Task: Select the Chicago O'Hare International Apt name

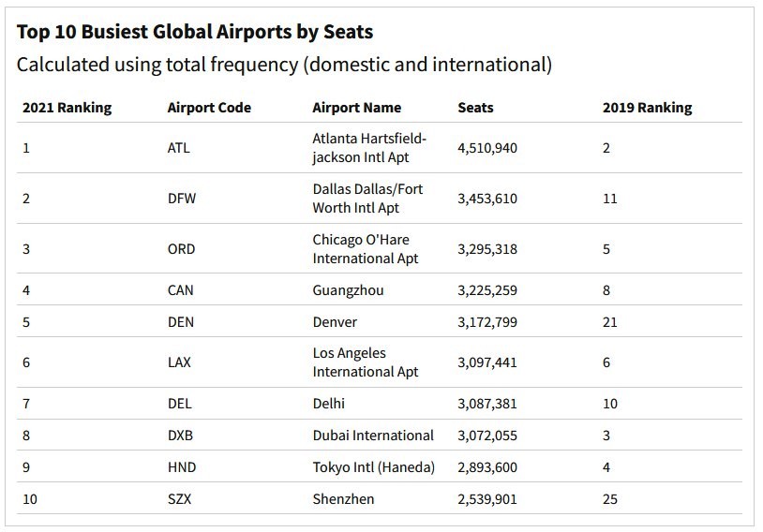Action: [x=366, y=249]
